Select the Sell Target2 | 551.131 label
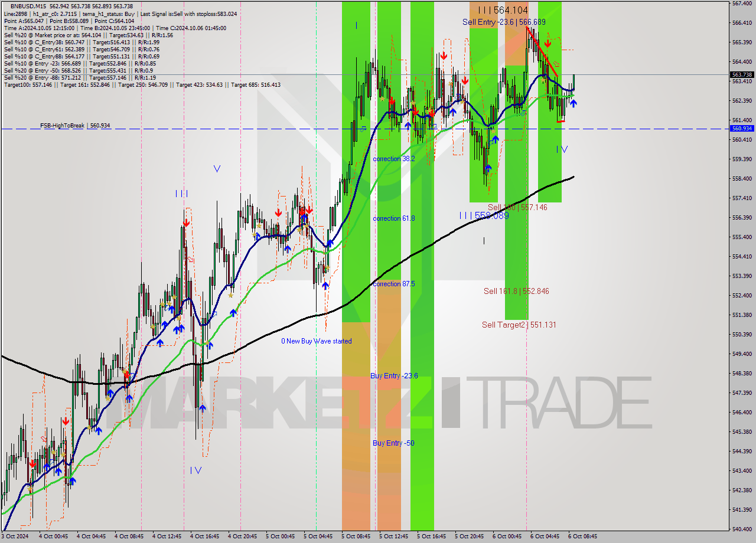This screenshot has width=756, height=543. tap(519, 325)
